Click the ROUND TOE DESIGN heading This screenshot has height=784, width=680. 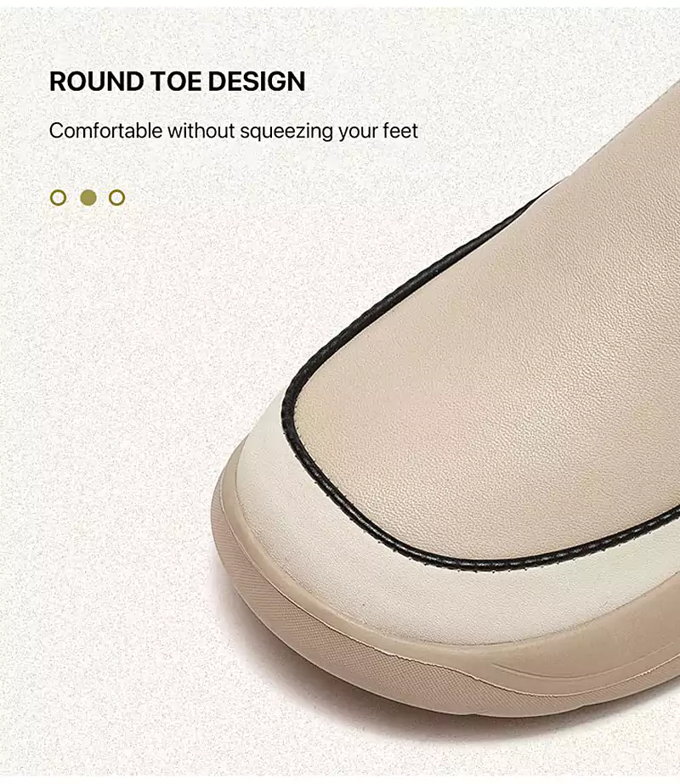tap(177, 81)
